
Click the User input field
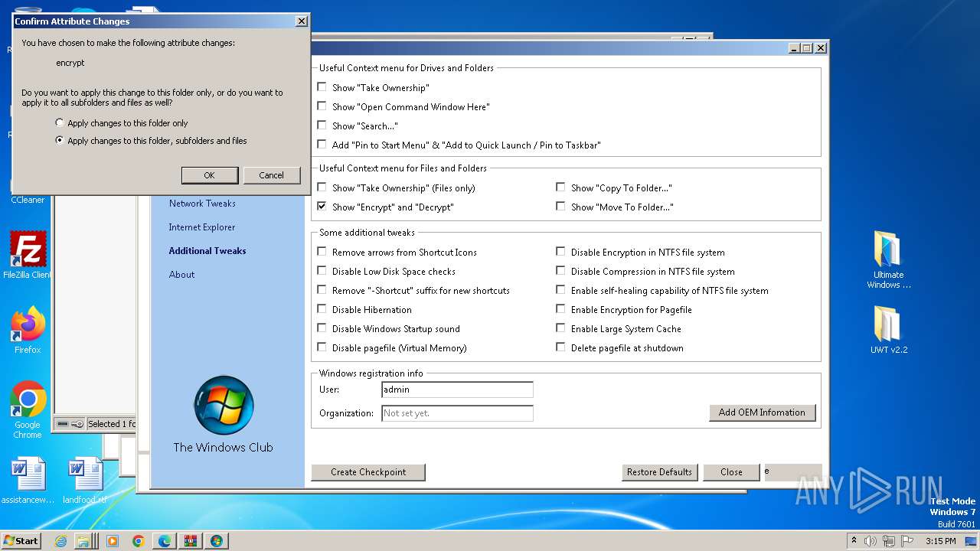coord(457,390)
